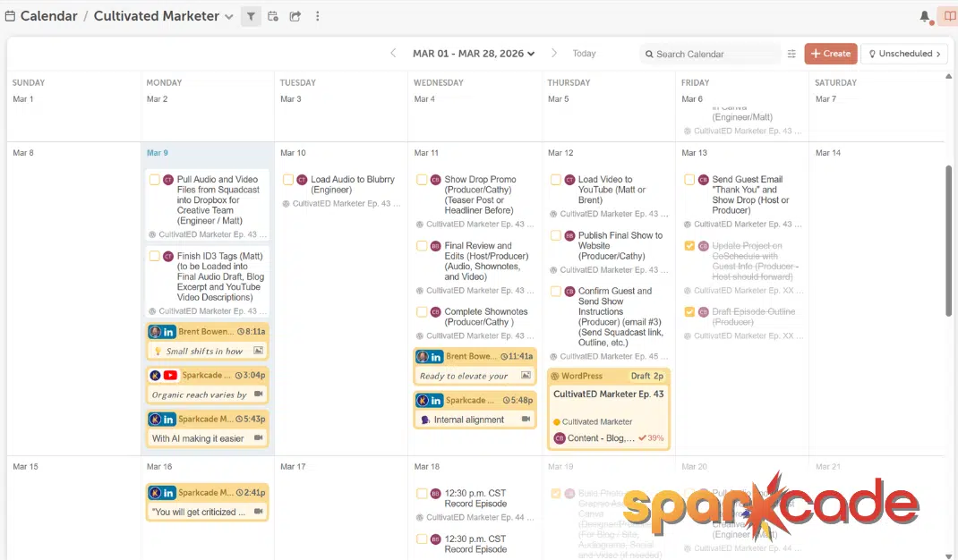Open notifications via the bell icon

point(926,16)
